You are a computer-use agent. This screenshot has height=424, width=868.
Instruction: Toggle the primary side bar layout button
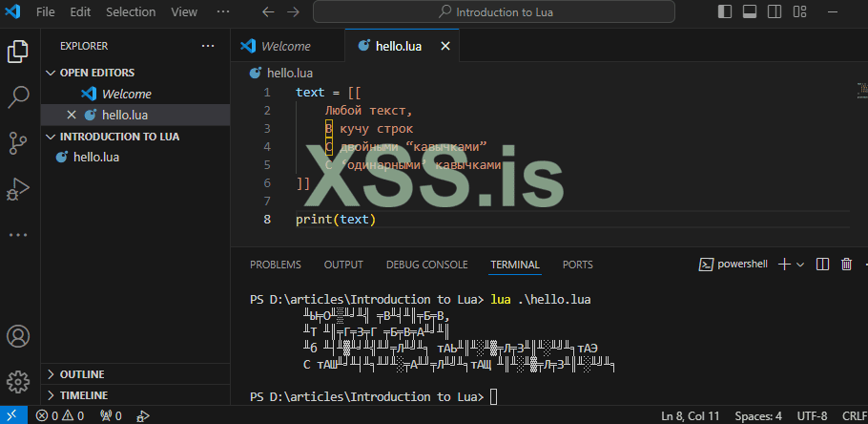[x=725, y=12]
